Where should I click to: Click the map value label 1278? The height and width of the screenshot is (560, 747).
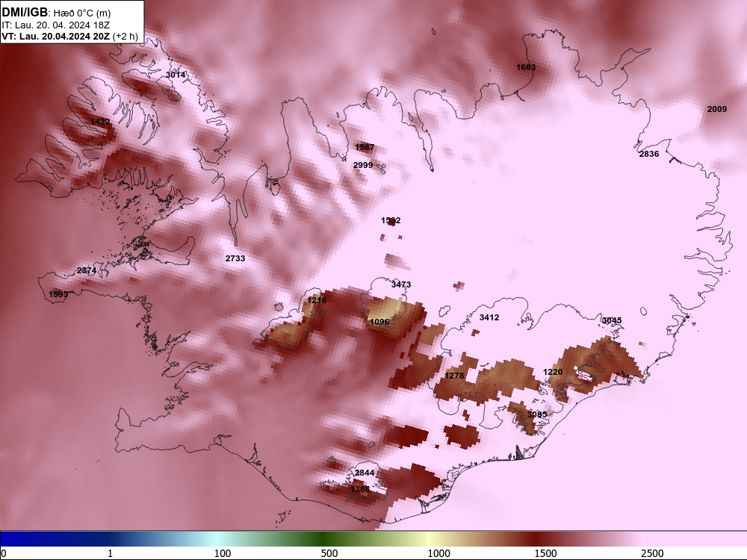(454, 376)
